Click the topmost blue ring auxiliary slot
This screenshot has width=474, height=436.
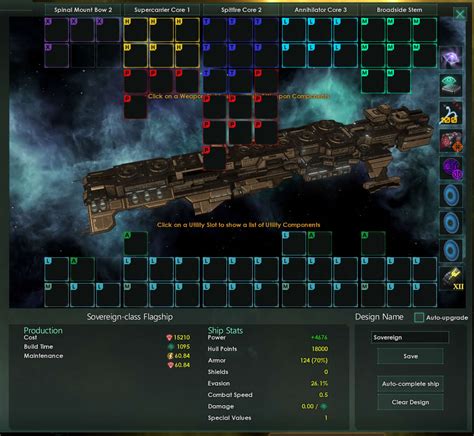coord(451,195)
